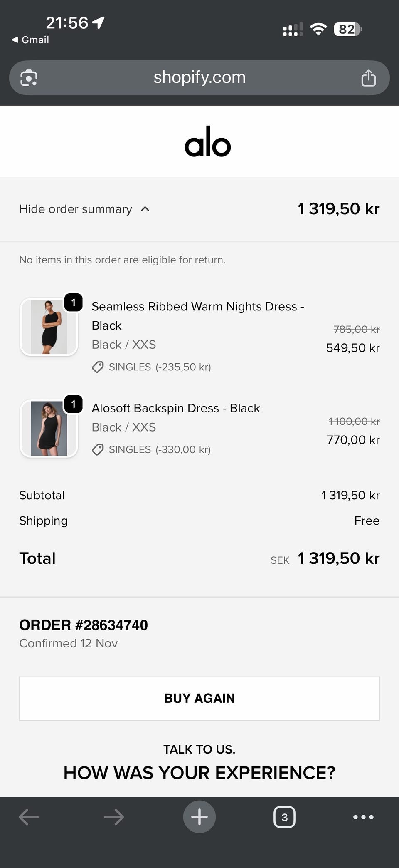
Task: Tap the SINGLES discount tag icon for Seamless dress
Action: click(98, 367)
